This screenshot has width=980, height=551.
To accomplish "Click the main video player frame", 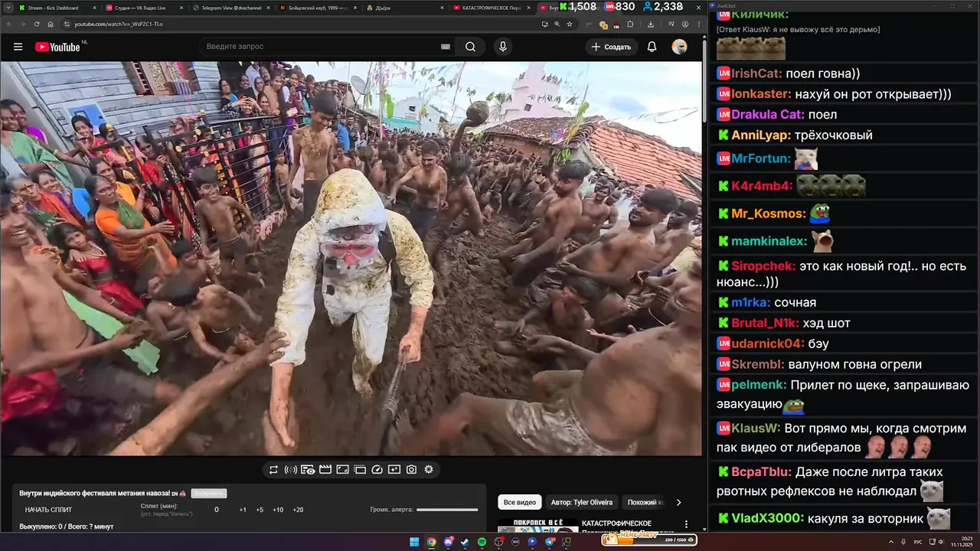I will point(351,259).
